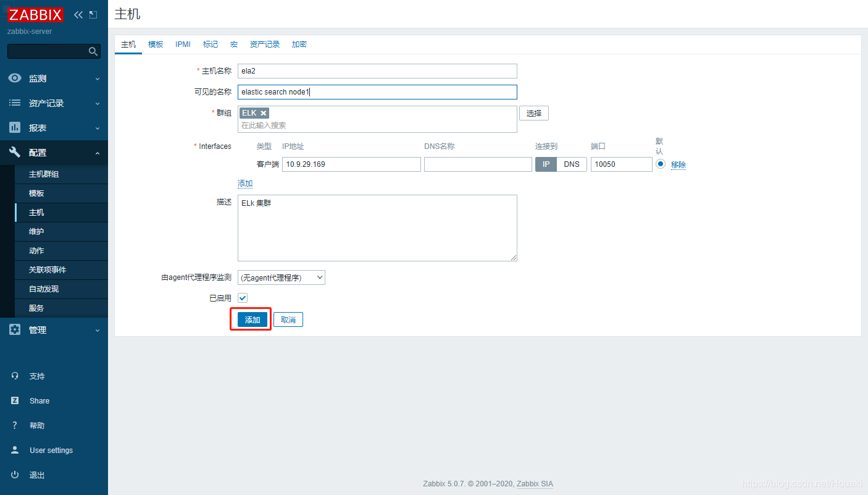Image resolution: width=868 pixels, height=495 pixels.
Task: Click the 端口 field 10050
Action: (x=621, y=164)
